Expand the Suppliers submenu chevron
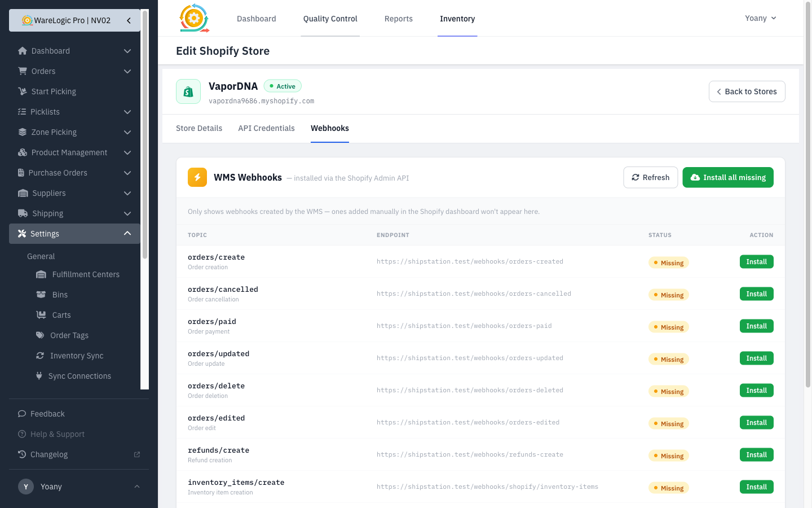The width and height of the screenshot is (812, 508). (127, 193)
